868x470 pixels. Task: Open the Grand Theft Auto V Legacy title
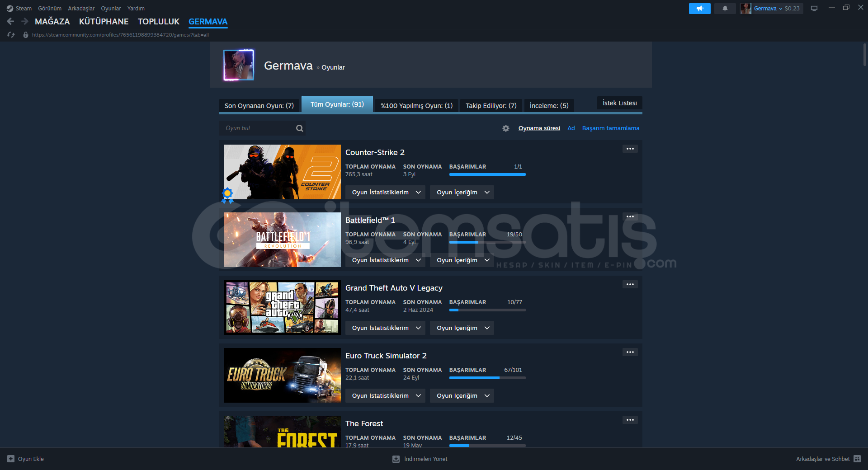click(x=394, y=288)
